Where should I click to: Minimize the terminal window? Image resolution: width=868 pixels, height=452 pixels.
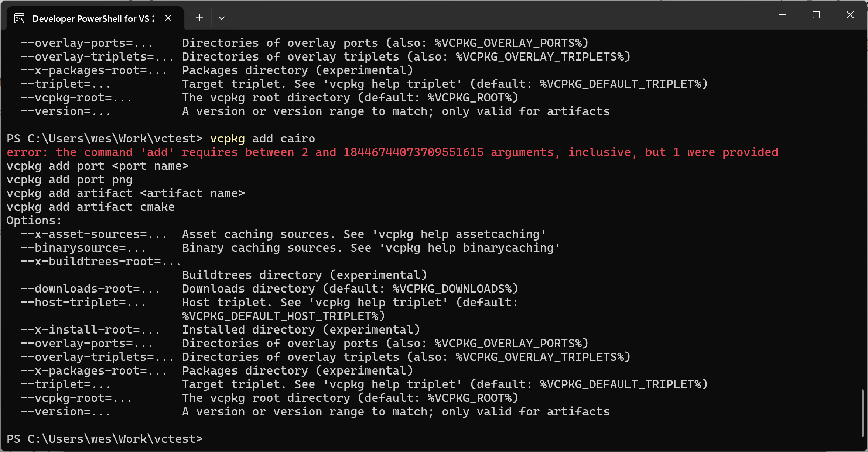pyautogui.click(x=782, y=15)
